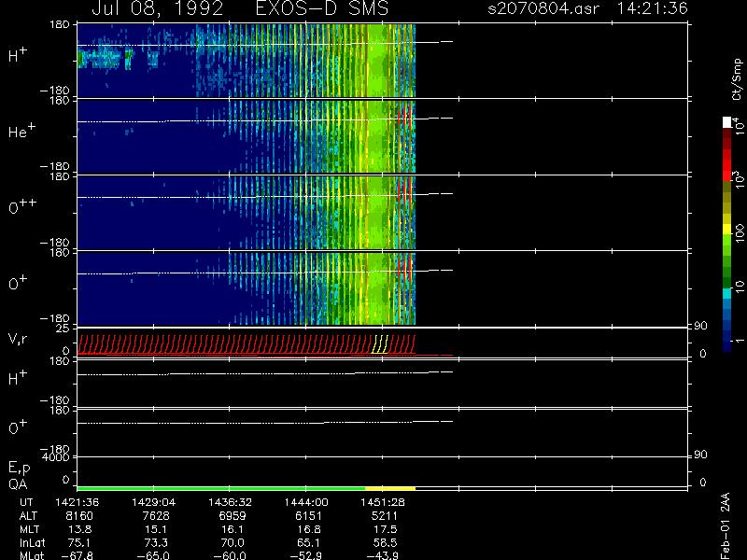Screen dimensions: 747x560
Task: Click the MLT value '15.1'
Action: [x=156, y=529]
